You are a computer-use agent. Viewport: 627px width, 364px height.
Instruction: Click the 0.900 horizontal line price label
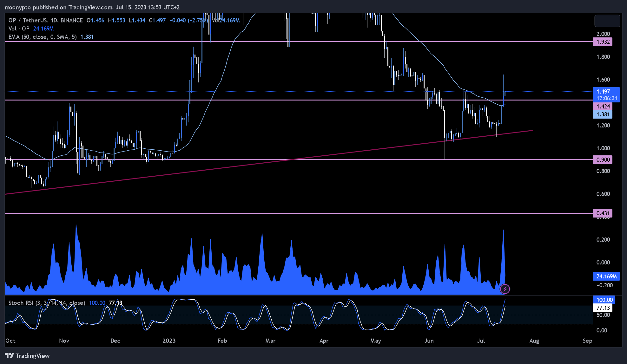point(603,160)
